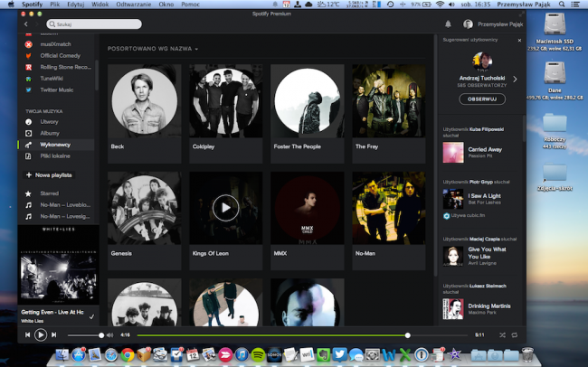Viewport: 588px width, 367px height.
Task: Open Official Comedy app
Action: tap(60, 55)
